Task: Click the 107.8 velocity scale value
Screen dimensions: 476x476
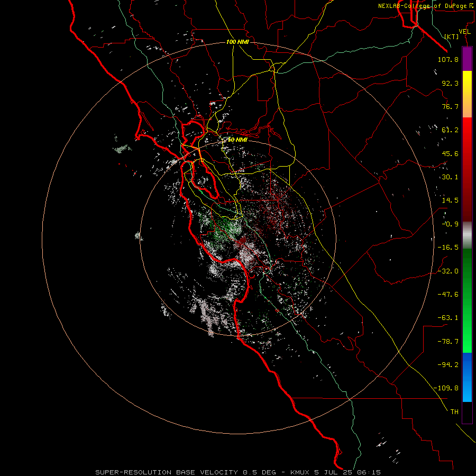Action: point(448,59)
